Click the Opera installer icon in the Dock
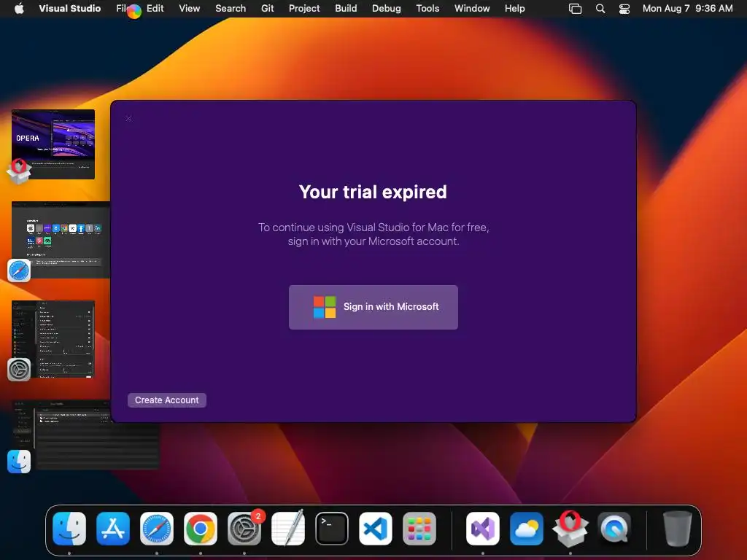 570,529
